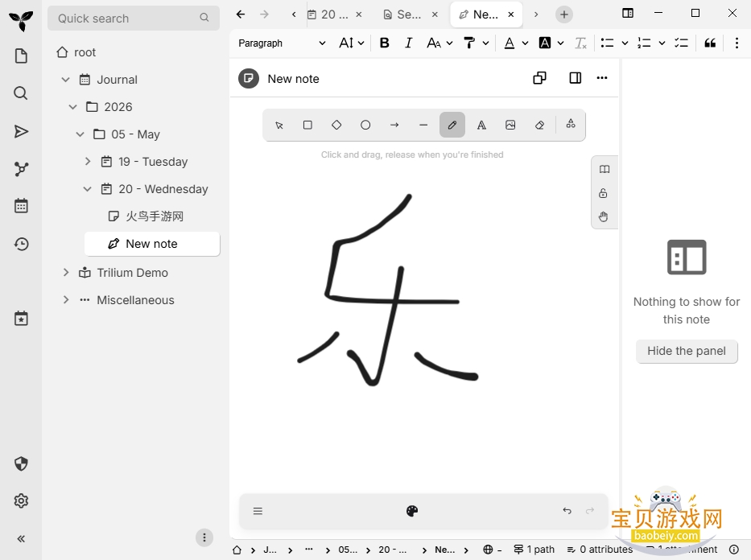The width and height of the screenshot is (751, 560).
Task: Undo the last canvas stroke
Action: 567,511
